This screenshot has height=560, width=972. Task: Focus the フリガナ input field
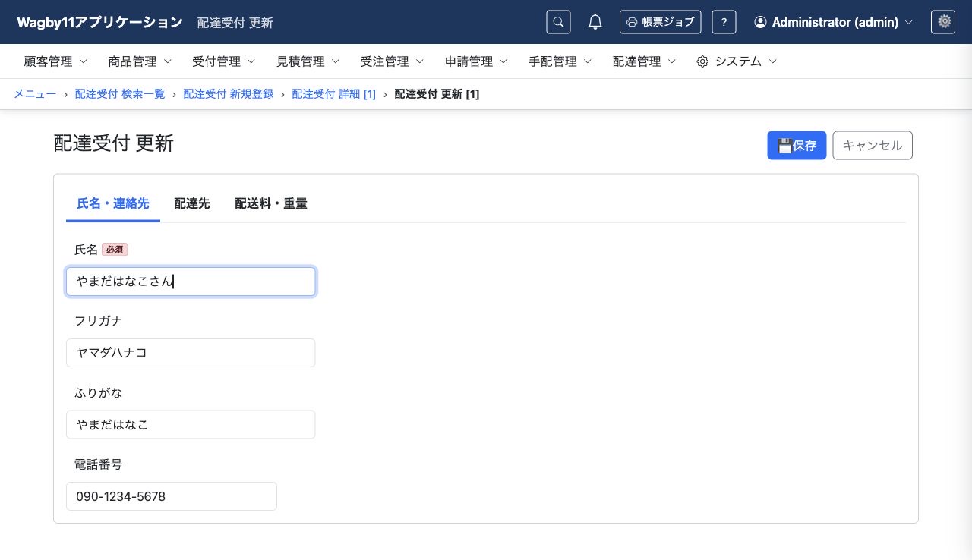pyautogui.click(x=191, y=353)
